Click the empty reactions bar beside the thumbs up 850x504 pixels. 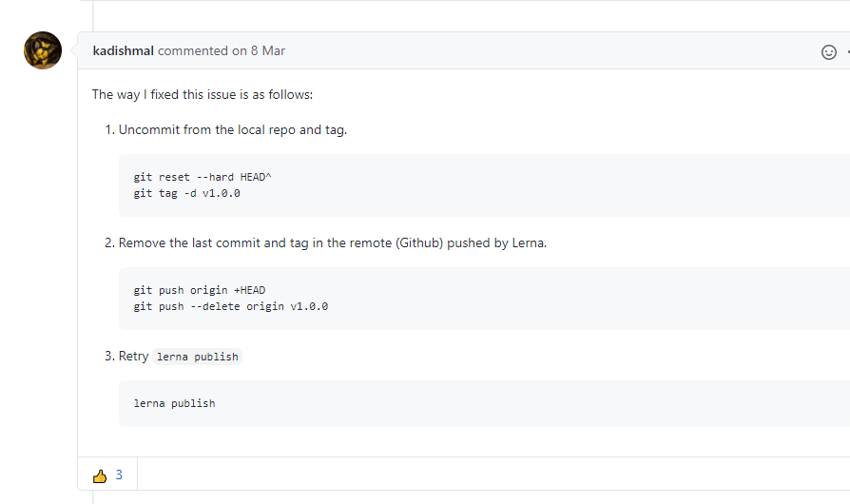475,475
